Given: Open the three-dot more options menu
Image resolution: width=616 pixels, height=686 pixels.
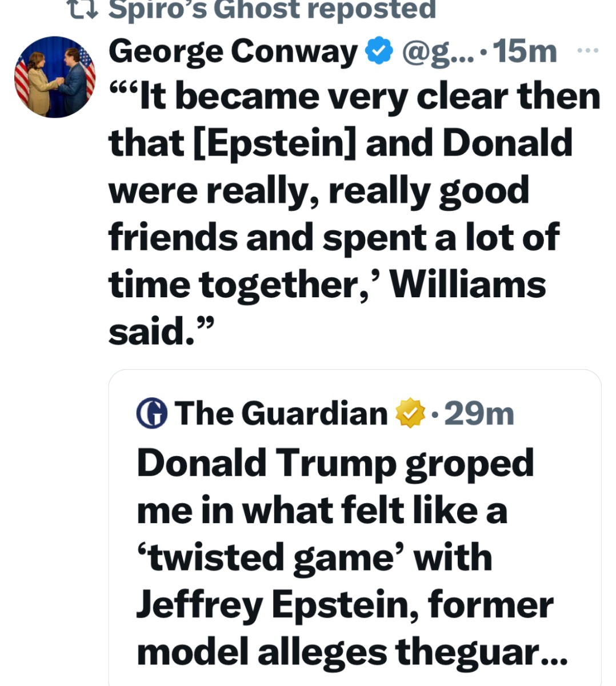Looking at the screenshot, I should point(588,51).
